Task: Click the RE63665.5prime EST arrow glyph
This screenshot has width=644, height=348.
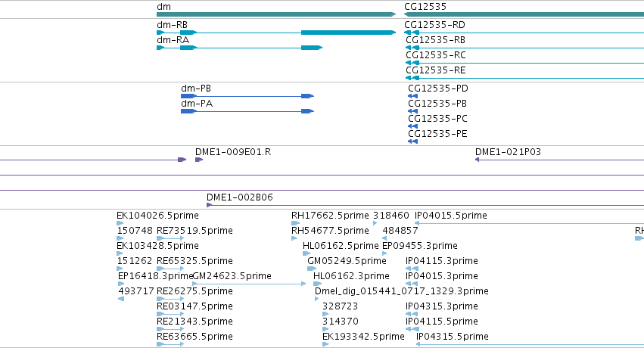Action: [x=170, y=344]
